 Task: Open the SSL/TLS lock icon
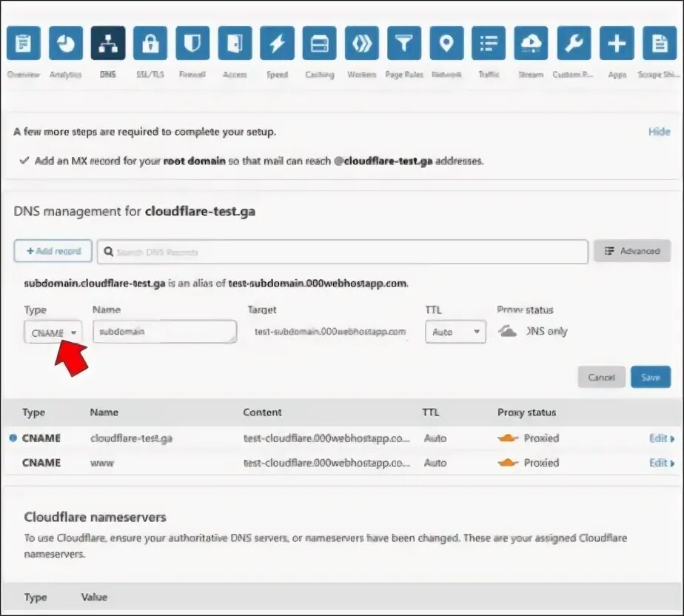(150, 43)
